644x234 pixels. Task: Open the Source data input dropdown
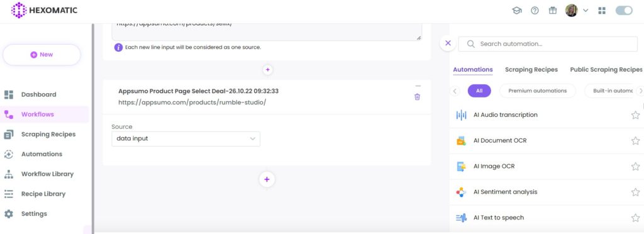186,139
